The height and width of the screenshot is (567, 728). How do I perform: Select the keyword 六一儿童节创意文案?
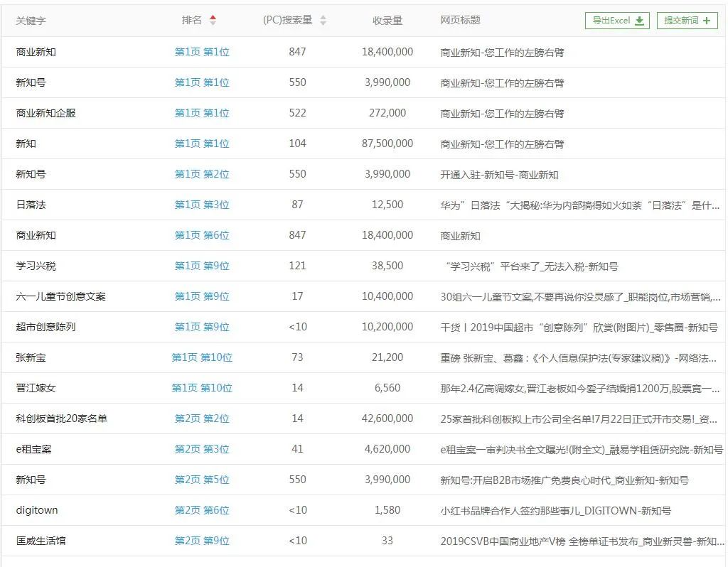click(60, 296)
